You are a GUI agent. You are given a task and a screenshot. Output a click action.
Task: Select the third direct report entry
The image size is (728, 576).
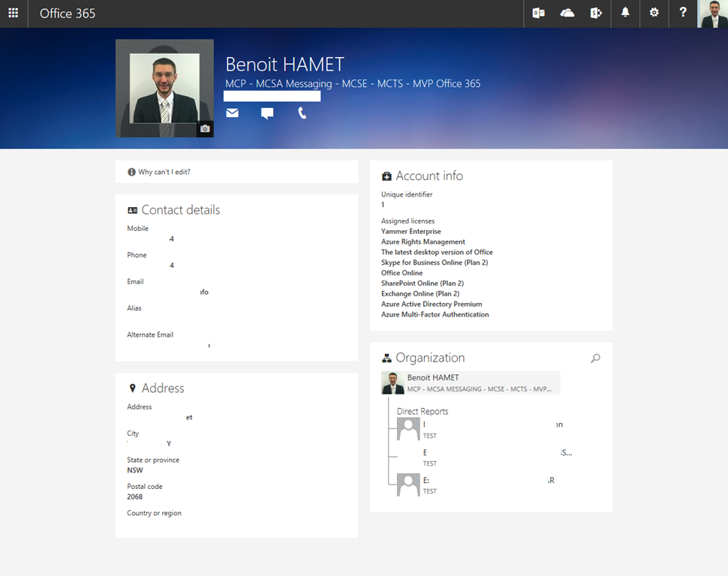click(x=480, y=485)
